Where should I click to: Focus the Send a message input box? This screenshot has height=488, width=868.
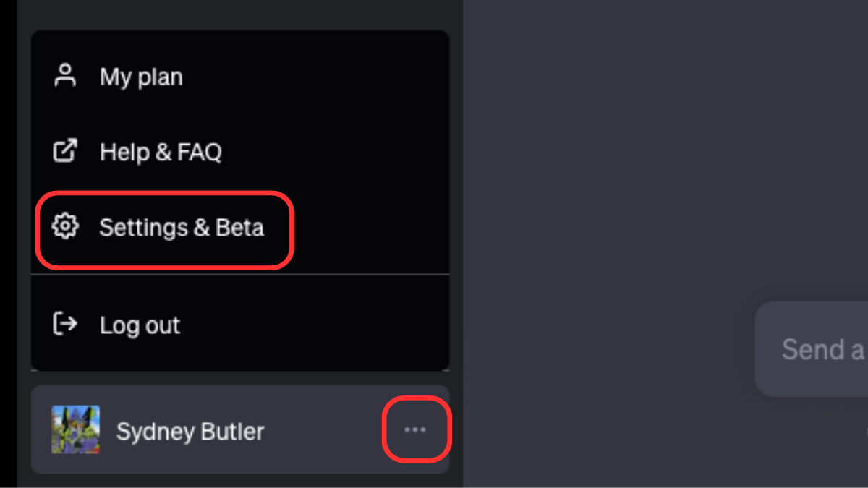812,349
